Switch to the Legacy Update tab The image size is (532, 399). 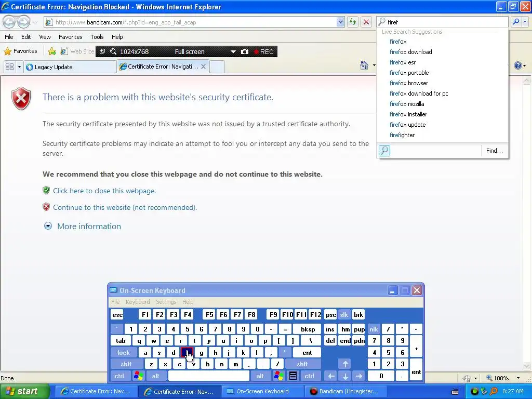click(70, 67)
